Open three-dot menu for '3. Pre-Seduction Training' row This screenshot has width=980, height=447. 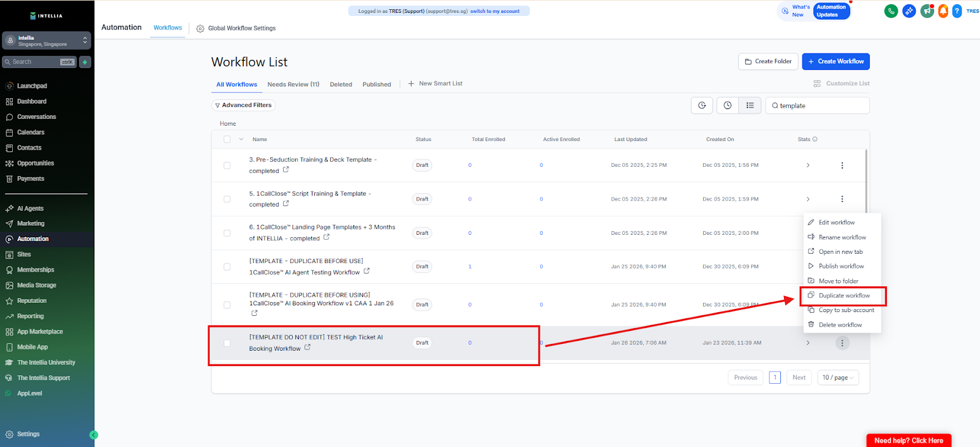[842, 166]
